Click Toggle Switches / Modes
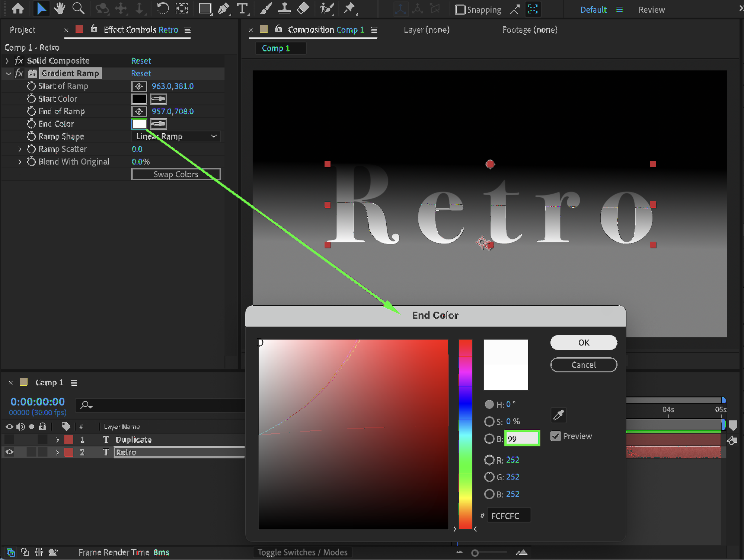This screenshot has height=560, width=744. click(x=302, y=552)
